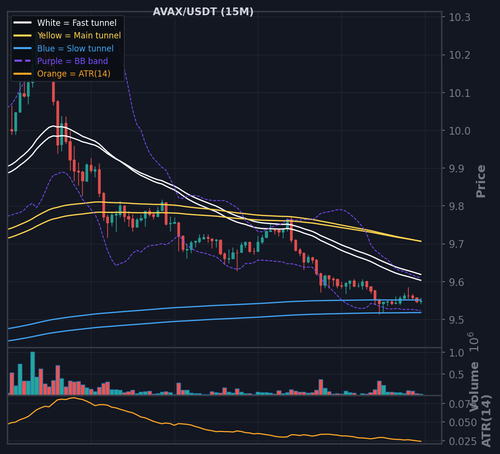Click the 10.2 price axis label
The height and width of the screenshot is (454, 500).
click(x=459, y=55)
